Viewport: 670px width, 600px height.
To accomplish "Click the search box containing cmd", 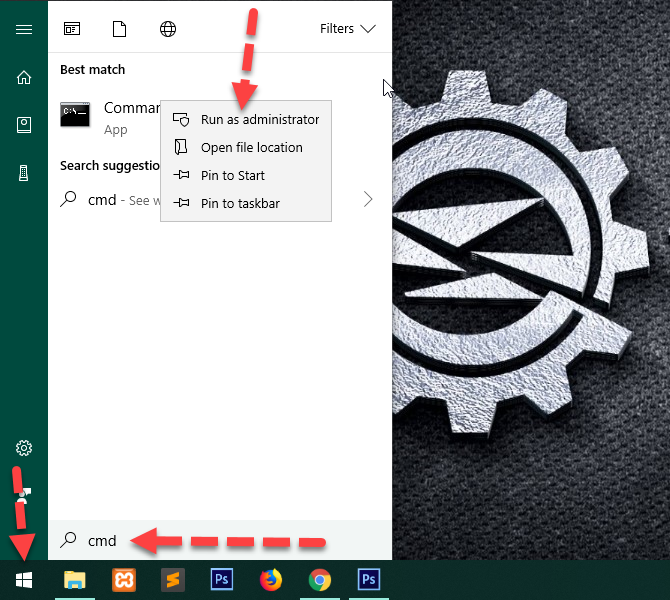I will [x=220, y=540].
